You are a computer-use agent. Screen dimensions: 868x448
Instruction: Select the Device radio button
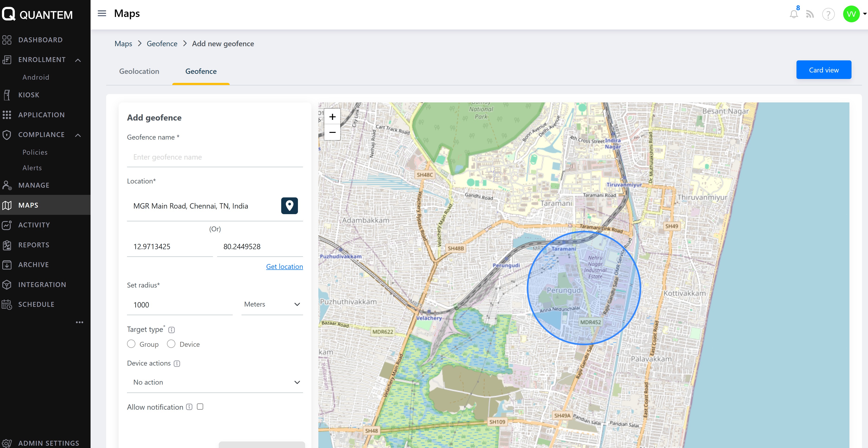point(171,344)
